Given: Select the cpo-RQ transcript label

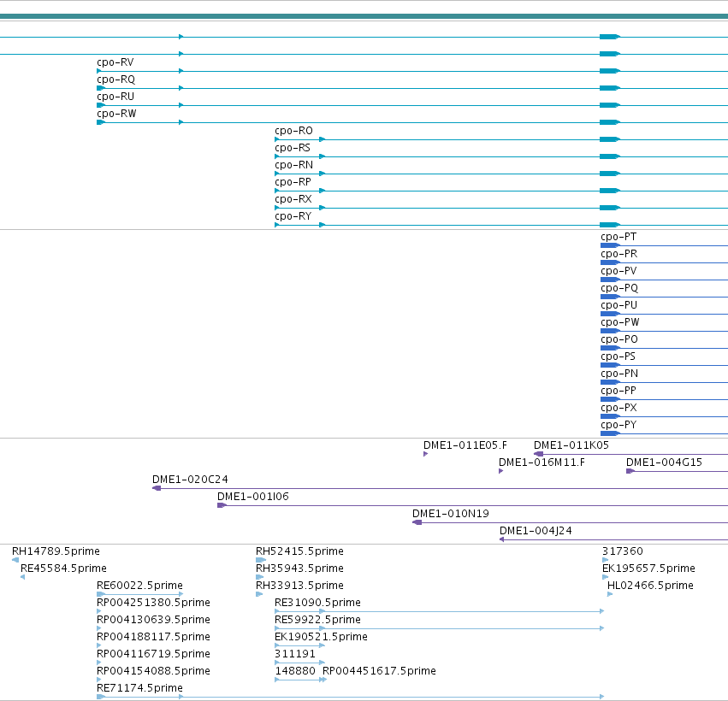Looking at the screenshot, I should click(115, 80).
